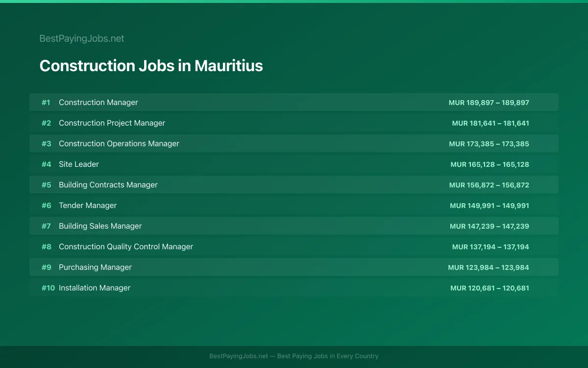Click the #2 rank number
Screen dimensions: 588x368
click(x=46, y=123)
